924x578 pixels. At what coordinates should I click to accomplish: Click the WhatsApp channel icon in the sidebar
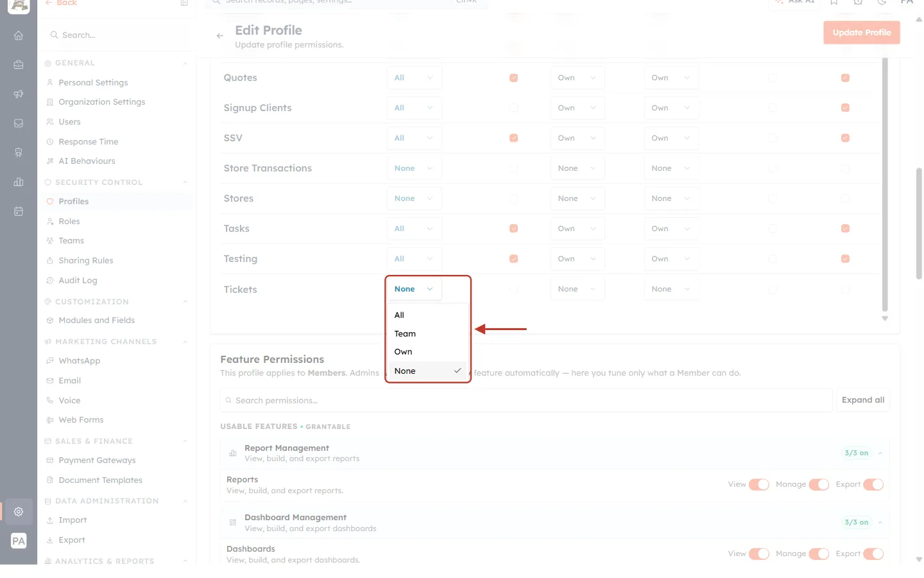[50, 361]
